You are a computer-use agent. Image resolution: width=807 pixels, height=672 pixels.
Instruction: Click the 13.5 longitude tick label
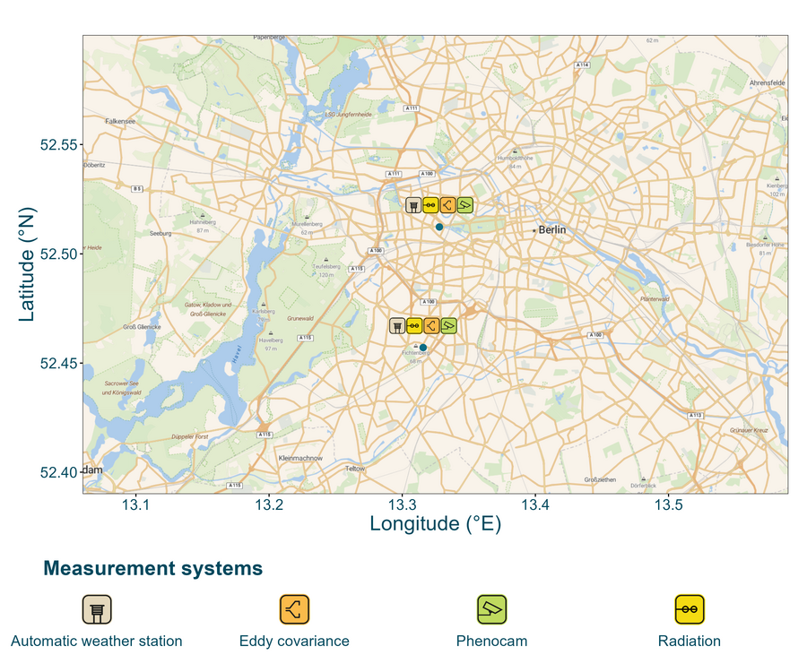pyautogui.click(x=669, y=505)
